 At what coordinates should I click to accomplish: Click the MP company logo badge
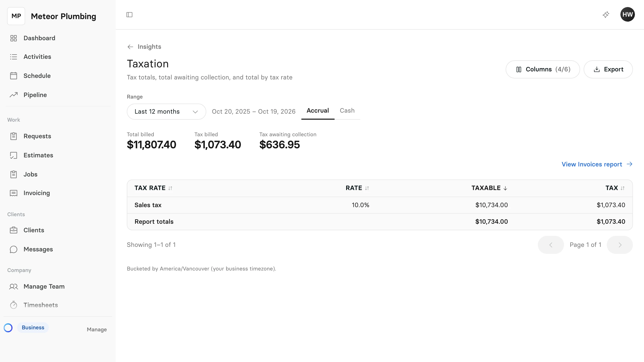[16, 16]
